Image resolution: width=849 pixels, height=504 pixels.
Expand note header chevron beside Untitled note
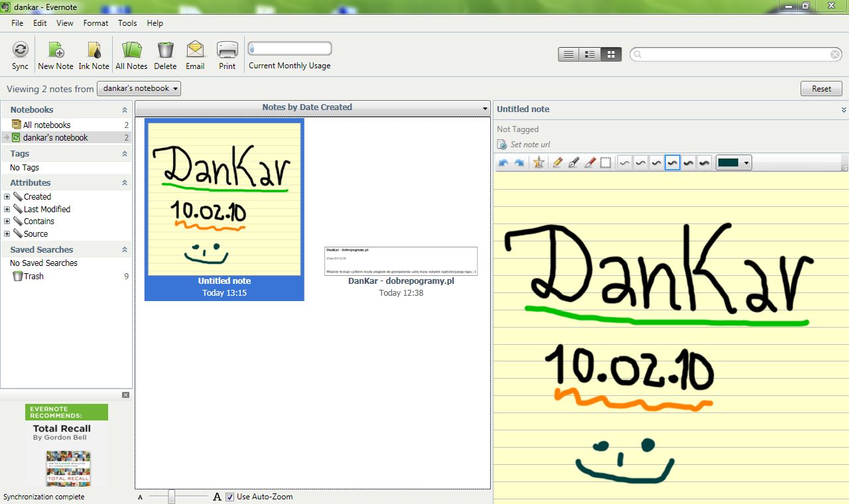click(x=844, y=110)
